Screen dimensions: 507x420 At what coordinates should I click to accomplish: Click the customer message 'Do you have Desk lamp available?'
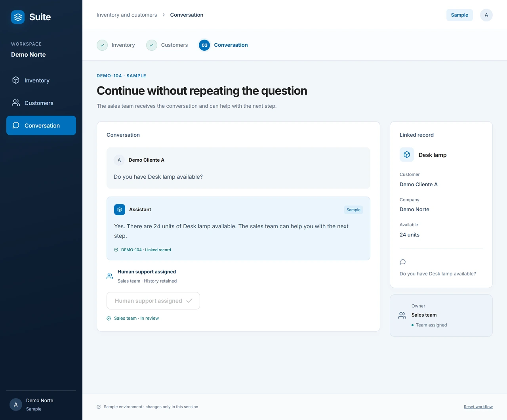tap(158, 177)
